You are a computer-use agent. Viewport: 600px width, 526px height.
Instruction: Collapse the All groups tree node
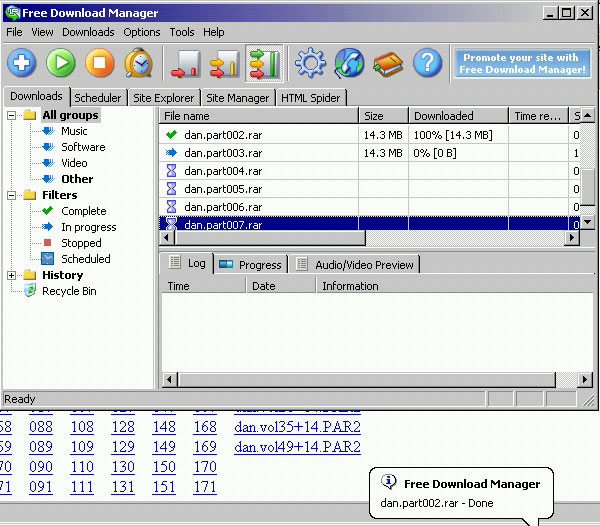tap(11, 115)
